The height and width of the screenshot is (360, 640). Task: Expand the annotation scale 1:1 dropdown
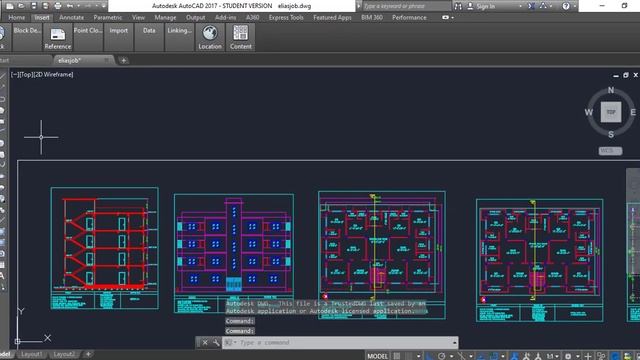pos(558,356)
